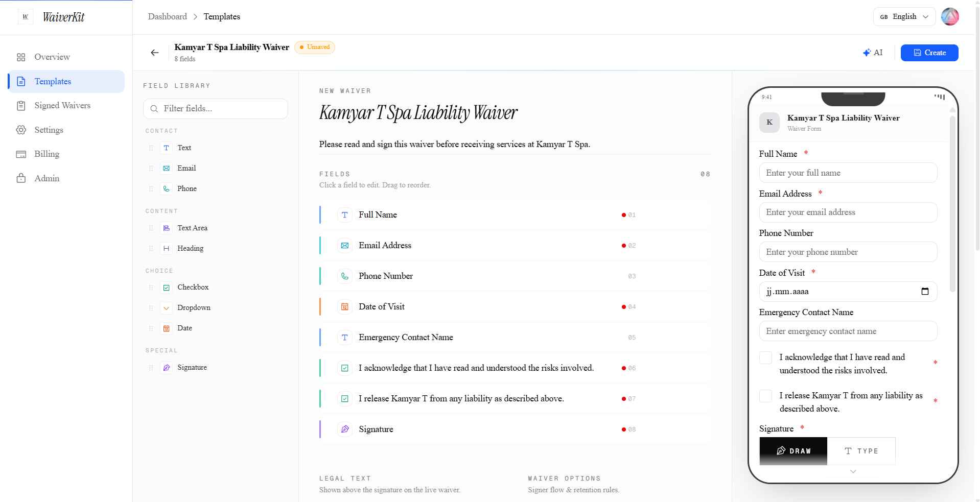Click the acknowledge risks row checkbox icon
The height and width of the screenshot is (502, 980).
point(345,368)
